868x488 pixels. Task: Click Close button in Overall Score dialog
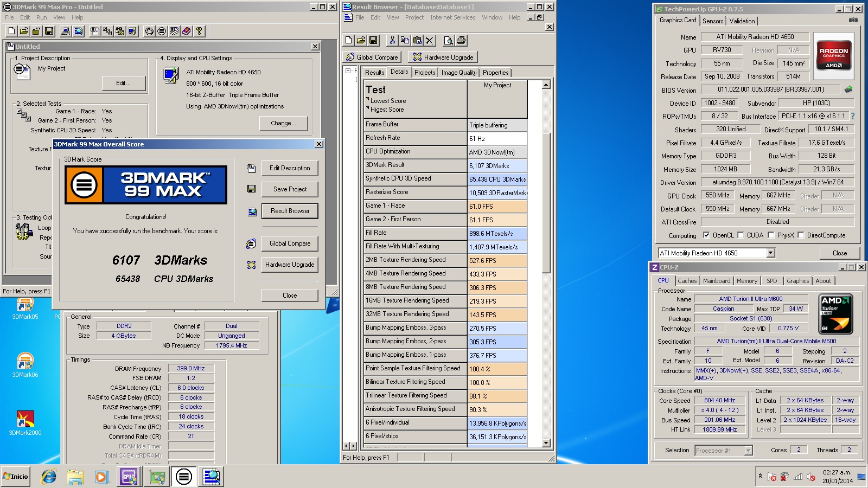click(290, 296)
